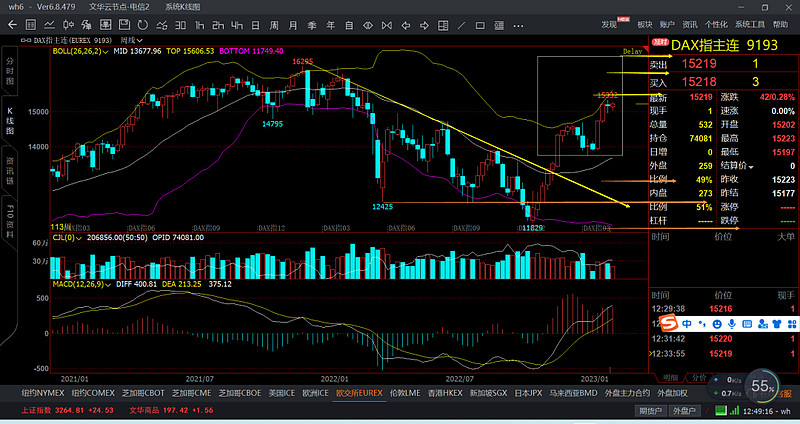800x424 pixels.
Task: Switch to monthly period 月
Action: tap(293, 25)
